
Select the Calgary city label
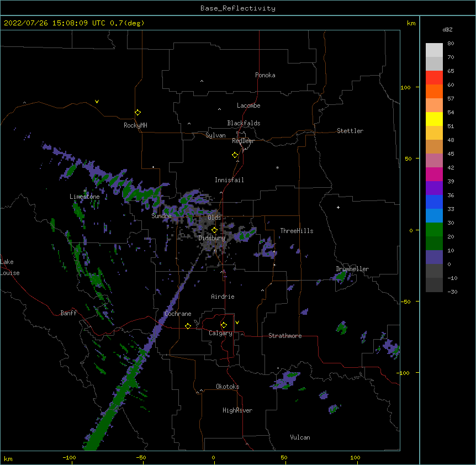tap(220, 333)
